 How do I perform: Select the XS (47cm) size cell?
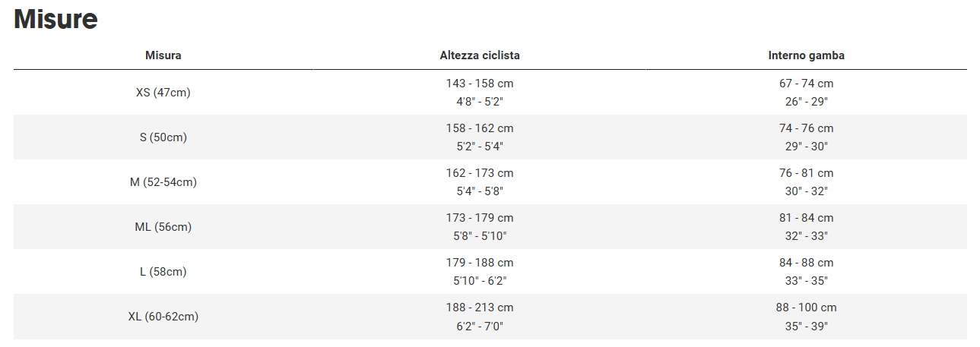pyautogui.click(x=163, y=93)
